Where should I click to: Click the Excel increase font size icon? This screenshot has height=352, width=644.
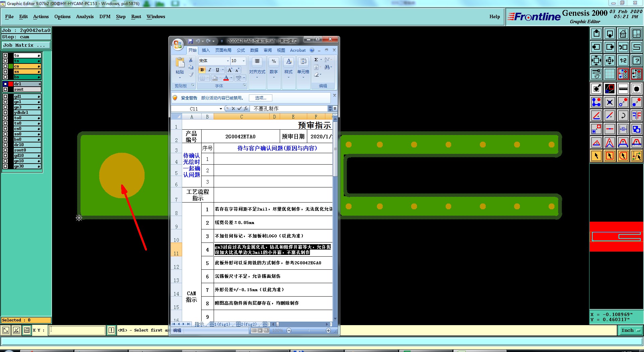230,70
